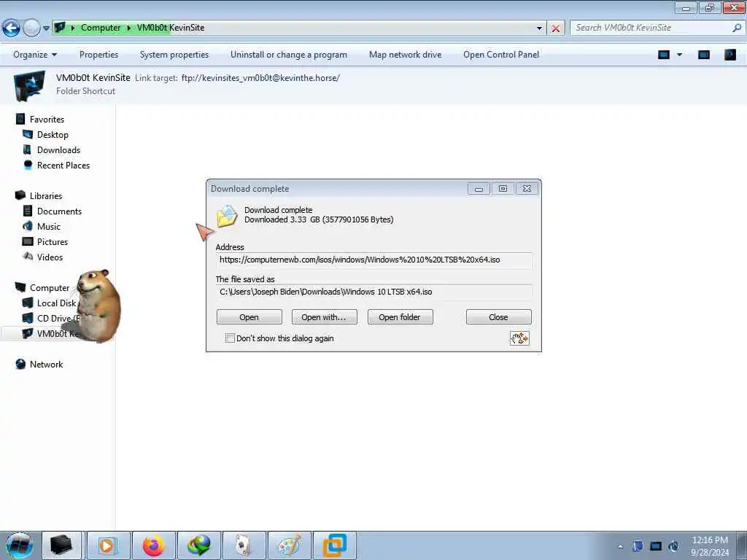Screen dimensions: 747x560
Task: Open the Organize menu
Action: click(x=35, y=55)
